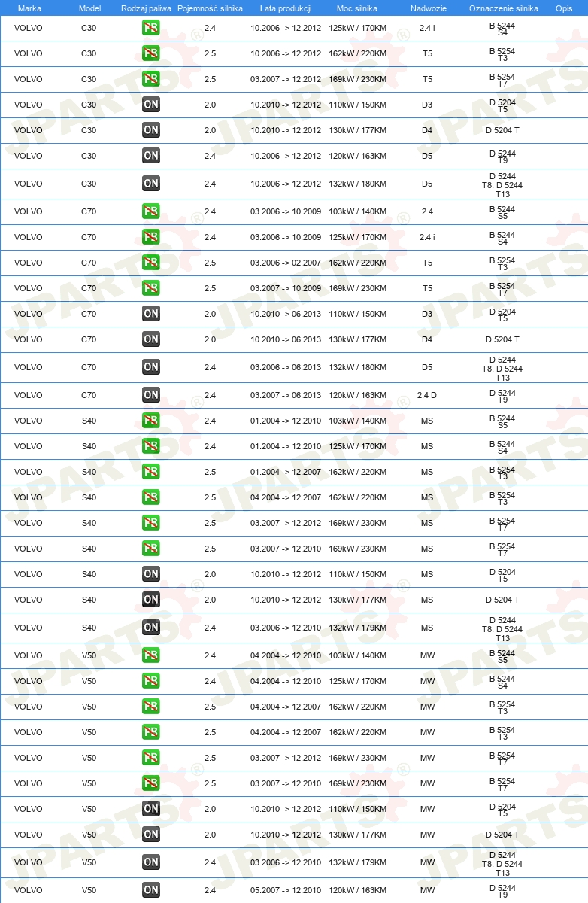The width and height of the screenshot is (588, 903).
Task: Click '120kW / 163KM' cell in the V50 row
Action: (358, 891)
